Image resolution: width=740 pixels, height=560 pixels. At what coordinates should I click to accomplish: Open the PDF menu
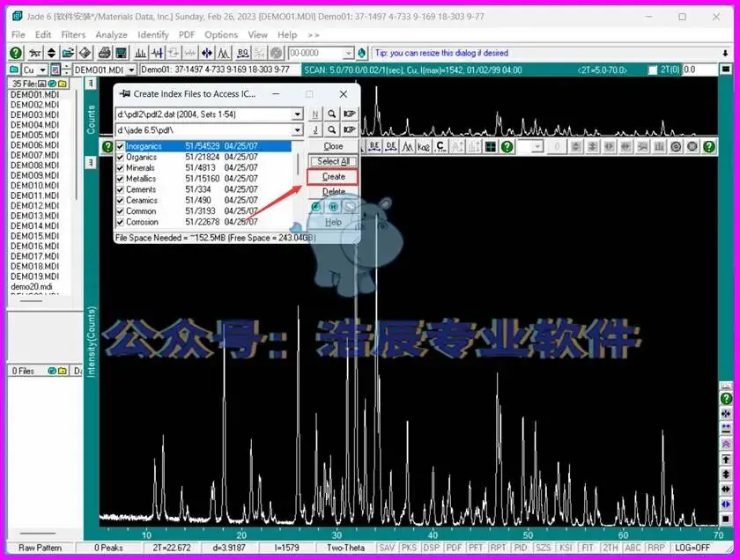click(x=187, y=35)
